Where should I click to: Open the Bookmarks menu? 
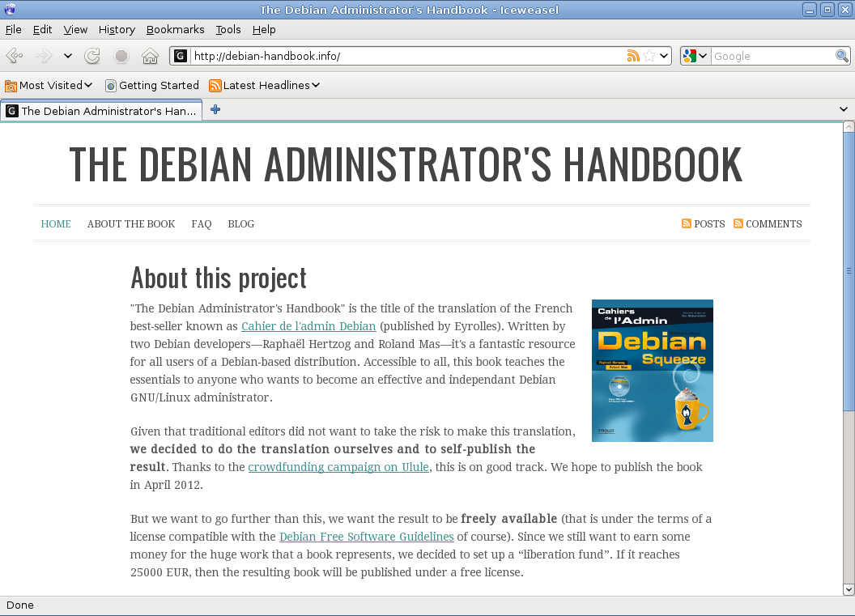coord(176,29)
